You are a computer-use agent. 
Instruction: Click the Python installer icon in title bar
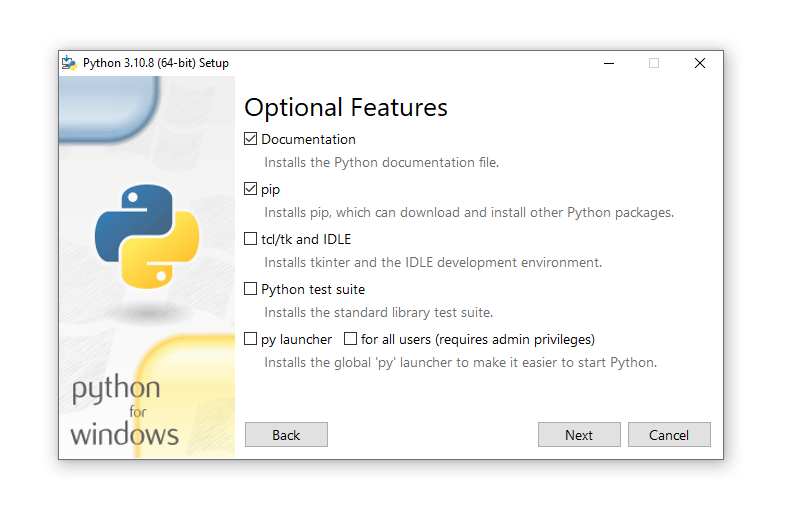pyautogui.click(x=70, y=63)
